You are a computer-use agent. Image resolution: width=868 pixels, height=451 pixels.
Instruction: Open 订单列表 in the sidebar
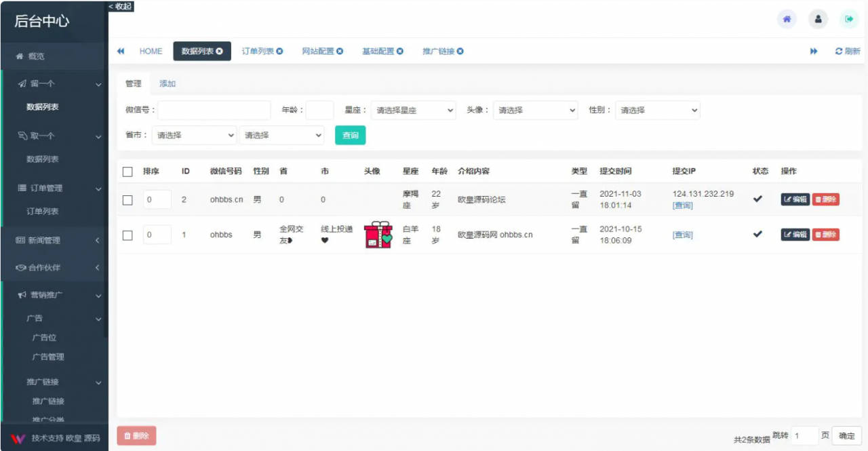(x=43, y=212)
